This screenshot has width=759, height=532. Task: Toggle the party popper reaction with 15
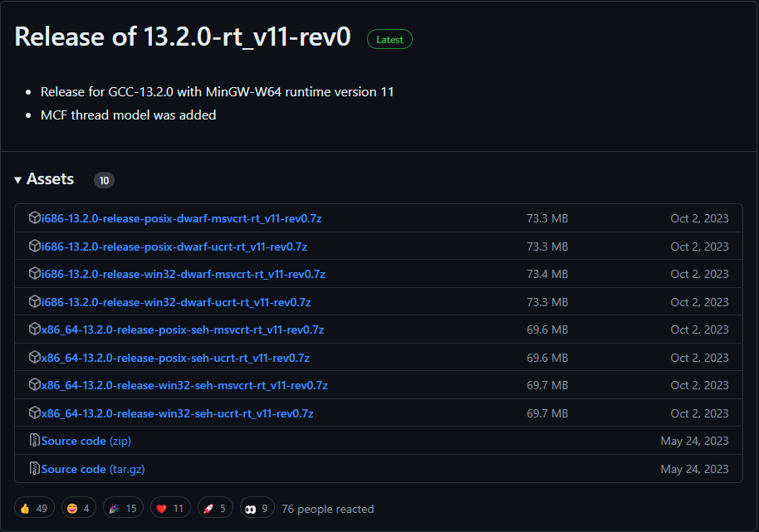(x=124, y=508)
